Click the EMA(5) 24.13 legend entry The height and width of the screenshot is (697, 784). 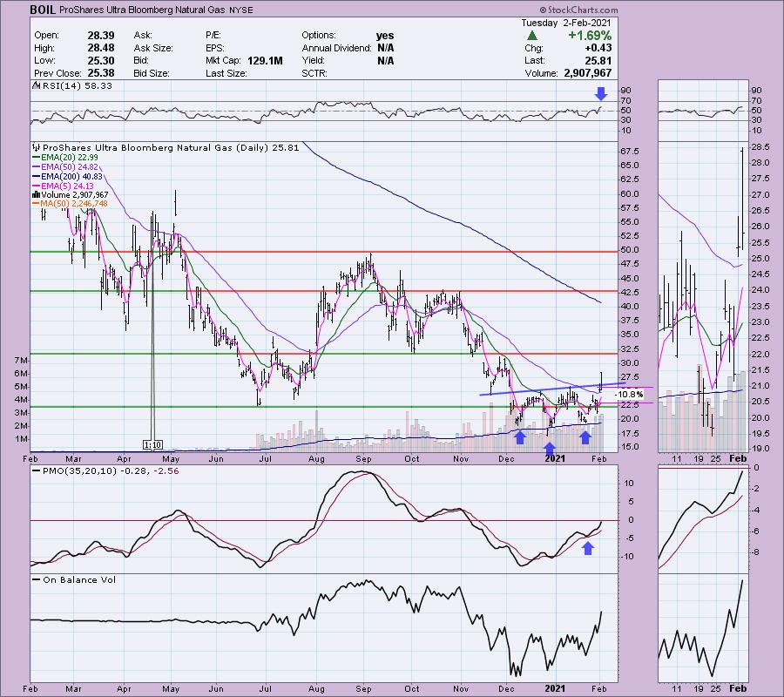click(67, 186)
